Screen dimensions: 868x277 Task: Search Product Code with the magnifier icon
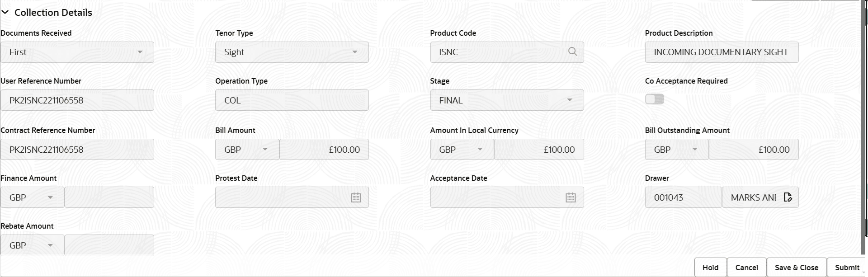tap(572, 52)
